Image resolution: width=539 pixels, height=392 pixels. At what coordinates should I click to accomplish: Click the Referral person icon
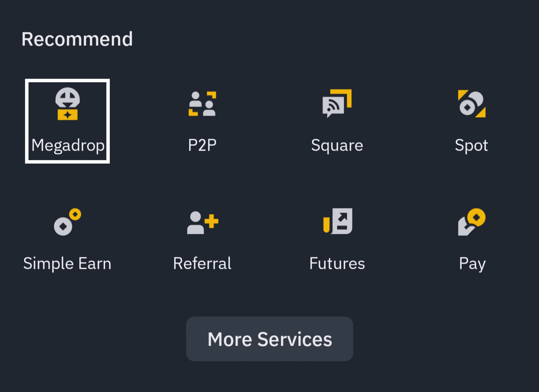tap(202, 222)
